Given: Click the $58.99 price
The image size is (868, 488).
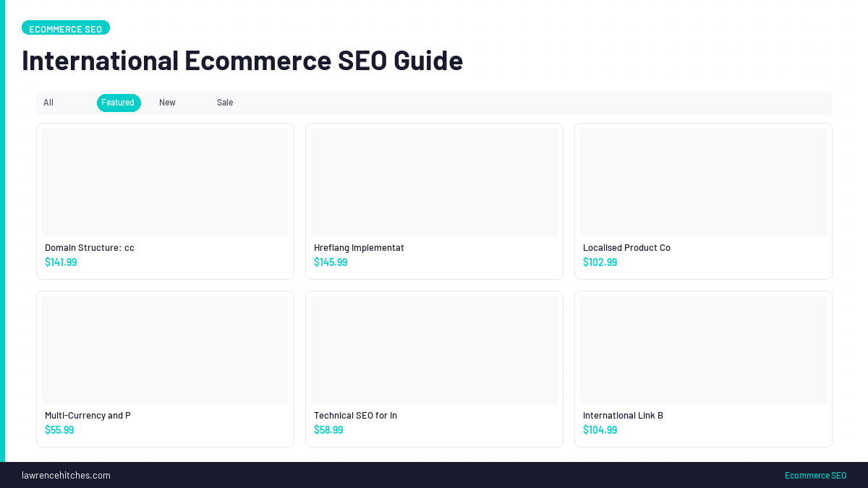Looking at the screenshot, I should pyautogui.click(x=328, y=430).
